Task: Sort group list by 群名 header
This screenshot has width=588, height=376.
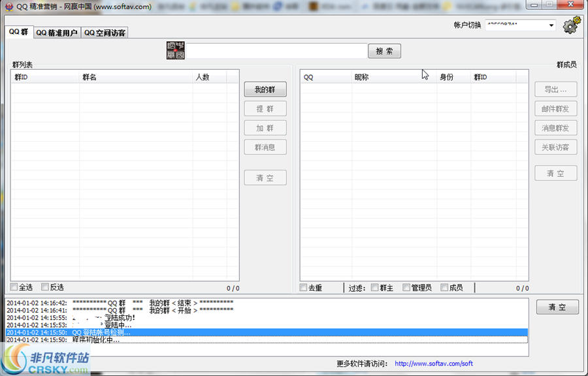Action: (x=136, y=77)
